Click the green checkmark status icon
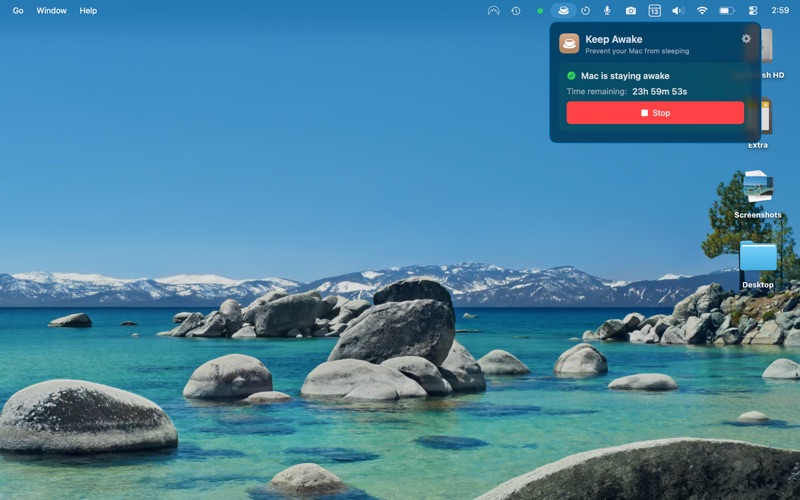This screenshot has width=800, height=500. point(571,76)
